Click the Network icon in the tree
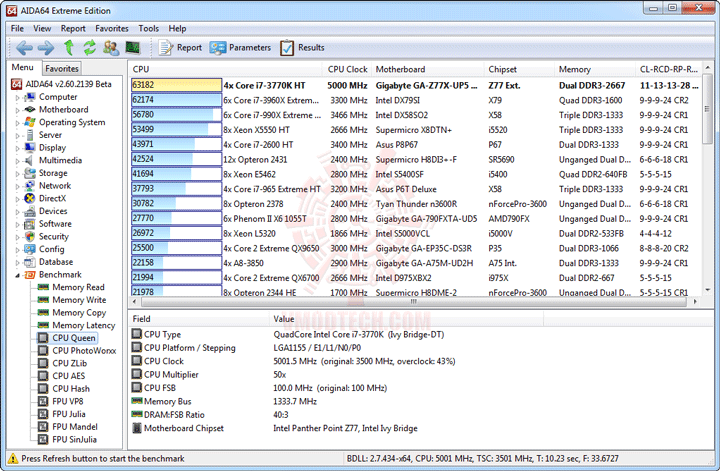The image size is (720, 471). pyautogui.click(x=30, y=185)
